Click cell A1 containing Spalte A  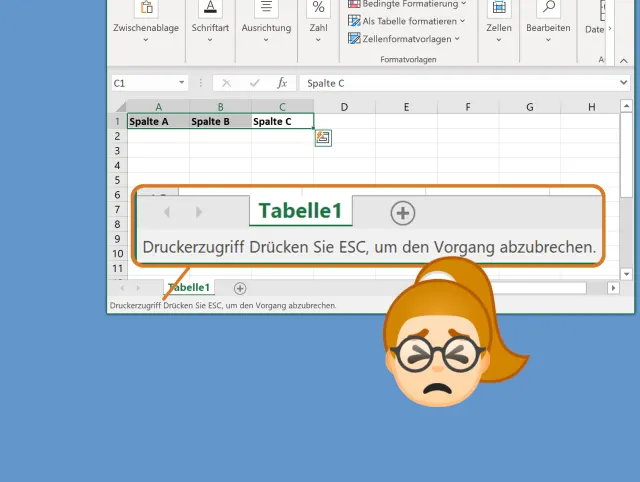(x=158, y=121)
